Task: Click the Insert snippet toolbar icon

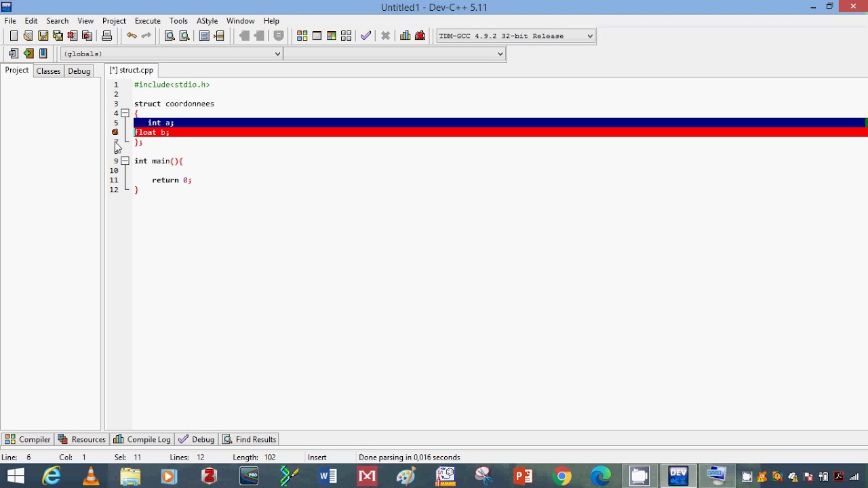Action: pos(14,54)
